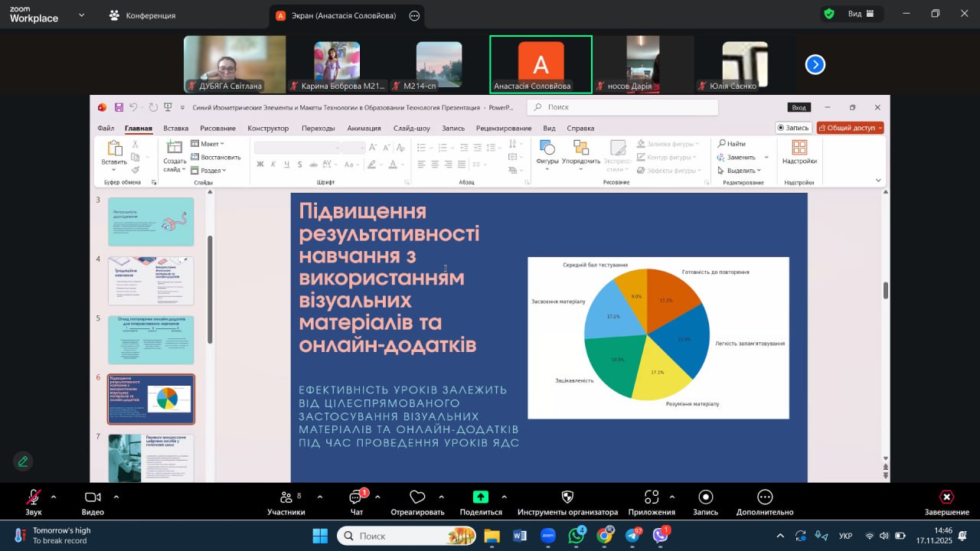Expand video options arrow next to camera
The height and width of the screenshot is (551, 980).
116,496
